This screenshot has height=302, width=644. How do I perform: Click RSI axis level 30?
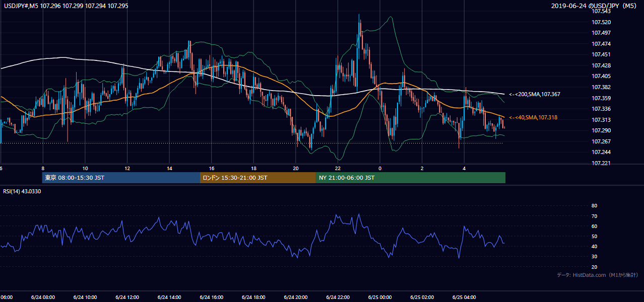(594, 257)
